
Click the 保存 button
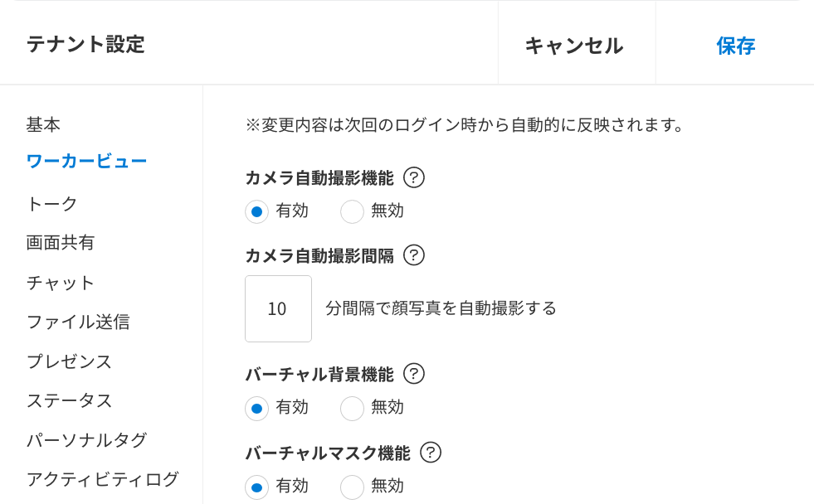point(735,46)
